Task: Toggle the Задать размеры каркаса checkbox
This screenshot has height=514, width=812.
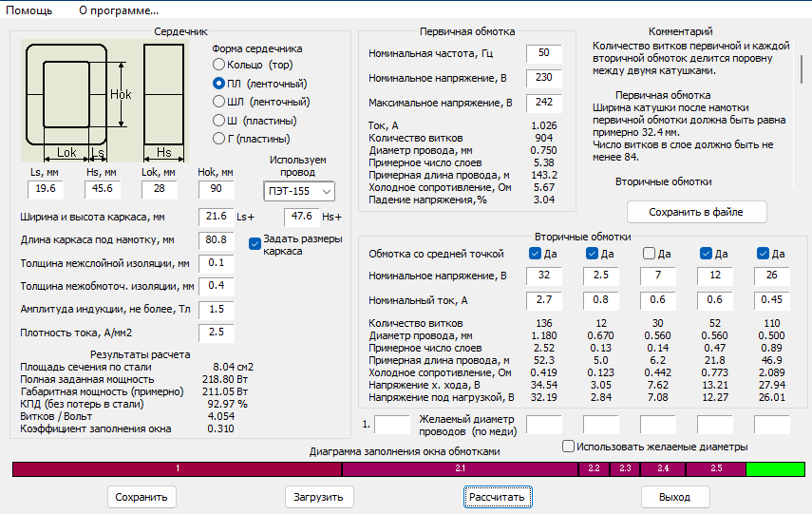Action: point(255,243)
